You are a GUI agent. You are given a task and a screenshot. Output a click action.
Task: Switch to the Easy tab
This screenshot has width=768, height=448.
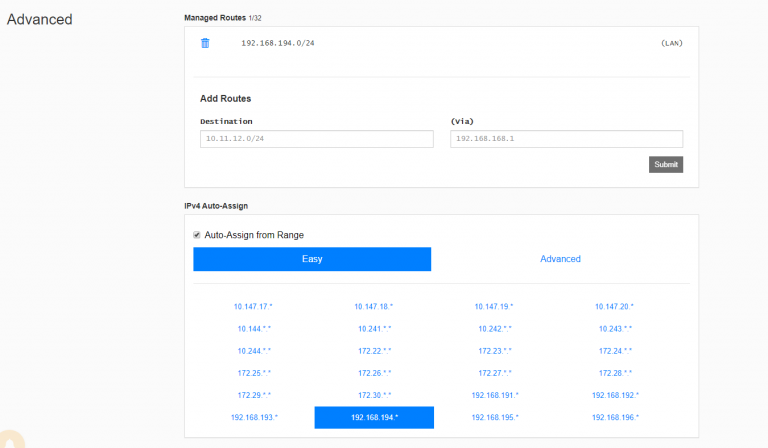tap(312, 259)
